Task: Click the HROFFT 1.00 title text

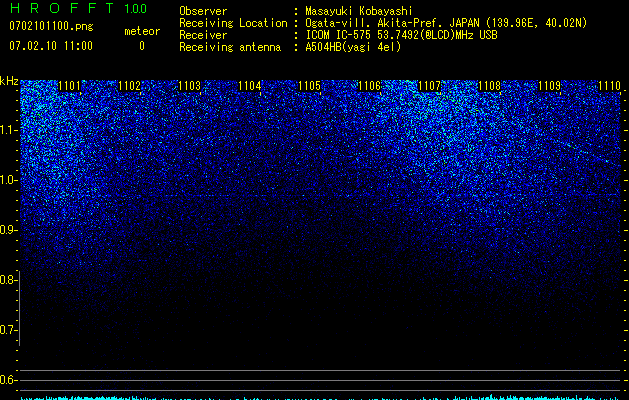Action: [x=79, y=8]
